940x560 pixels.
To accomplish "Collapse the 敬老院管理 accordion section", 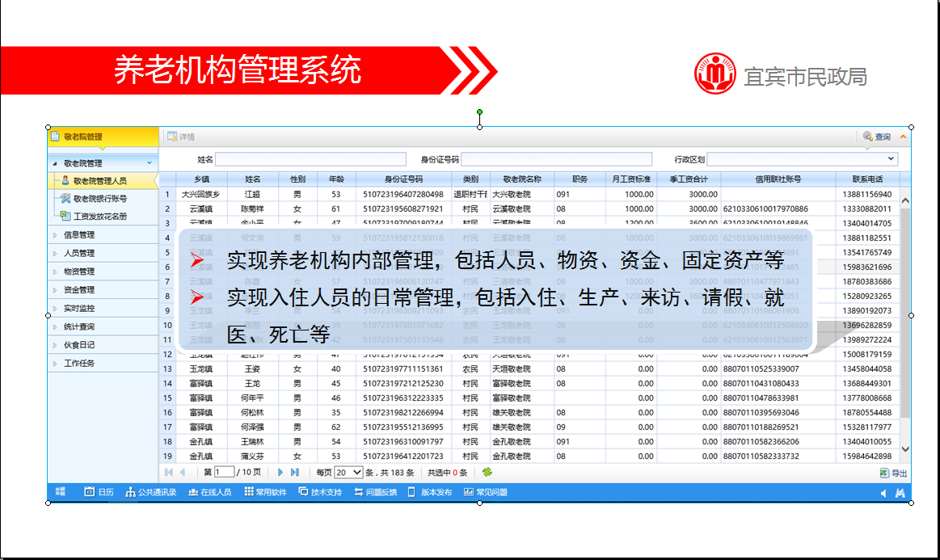I will coord(149,163).
